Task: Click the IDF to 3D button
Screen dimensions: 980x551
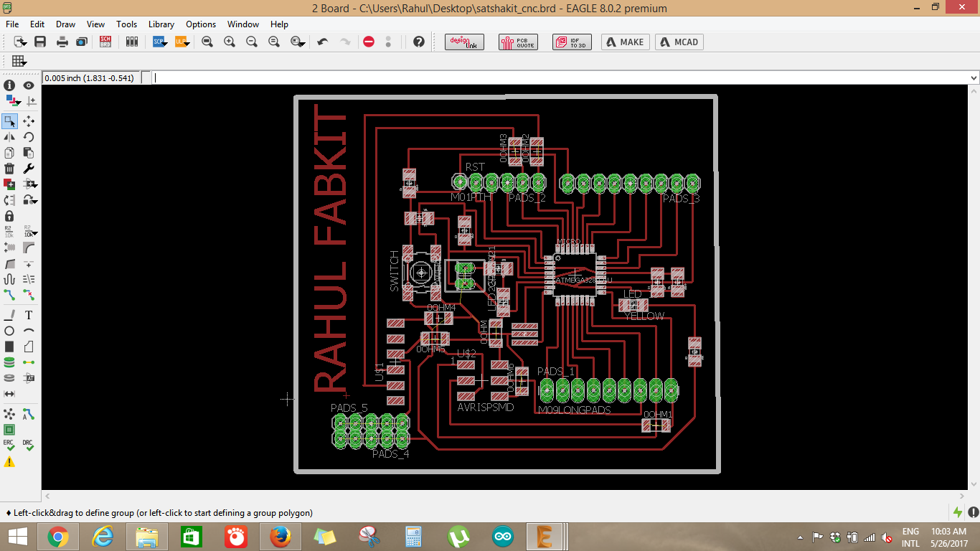Action: tap(572, 42)
